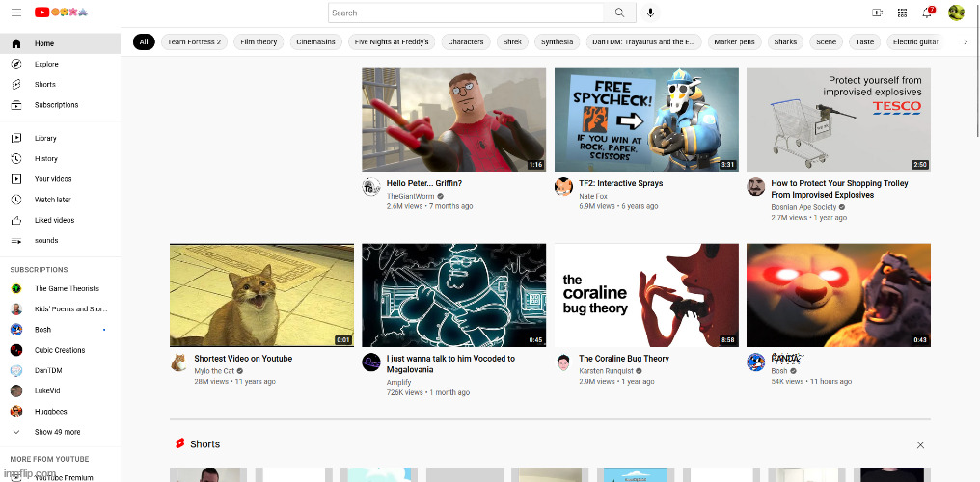Select the Team Fortress 2 chip
980x482 pixels.
(x=195, y=41)
